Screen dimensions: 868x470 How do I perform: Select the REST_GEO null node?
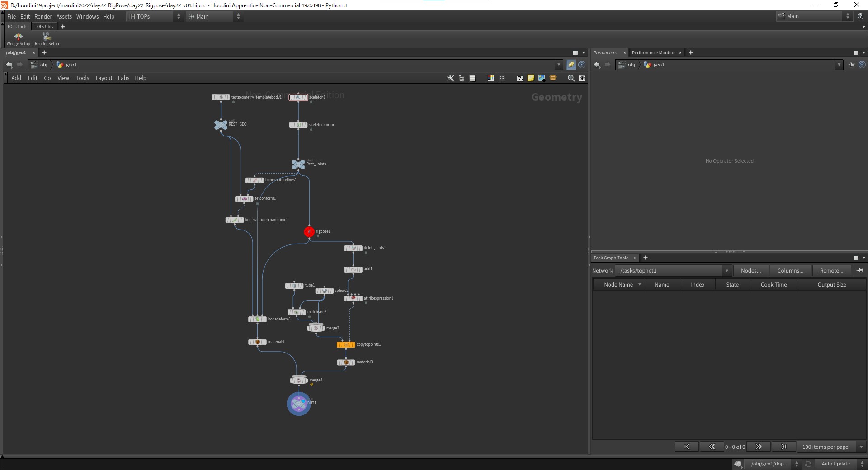pos(221,125)
